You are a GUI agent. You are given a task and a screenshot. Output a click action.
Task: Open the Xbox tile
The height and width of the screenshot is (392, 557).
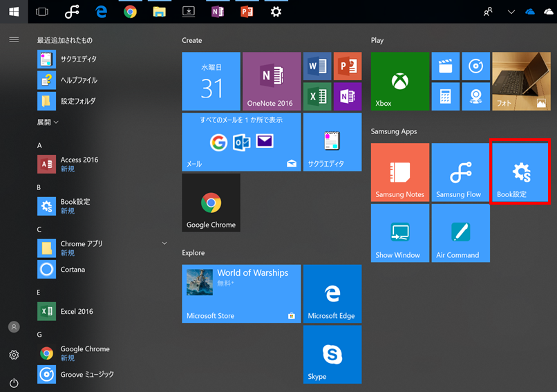pyautogui.click(x=400, y=81)
